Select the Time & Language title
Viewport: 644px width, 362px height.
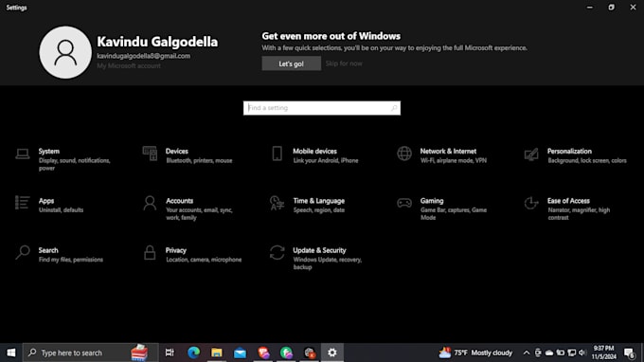click(319, 201)
